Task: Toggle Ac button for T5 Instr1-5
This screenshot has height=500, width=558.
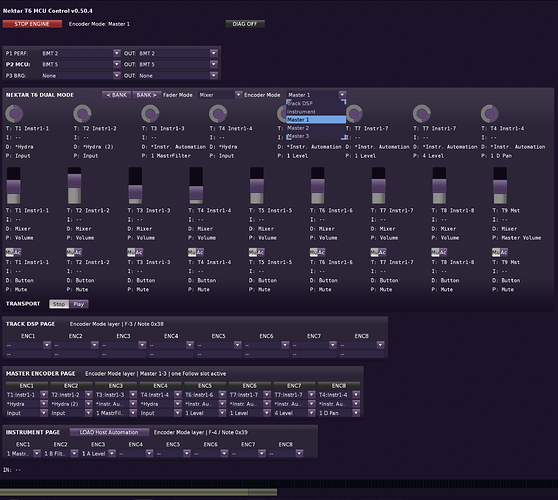Action: [x=261, y=252]
